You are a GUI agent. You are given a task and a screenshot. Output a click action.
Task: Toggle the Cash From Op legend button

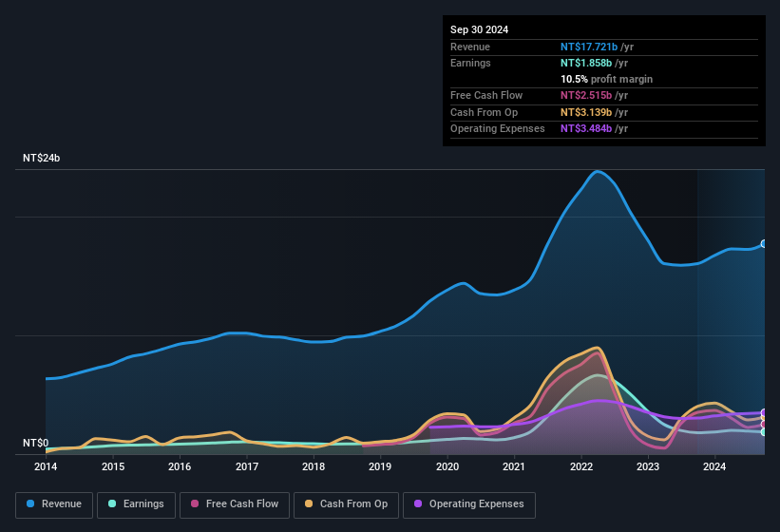pos(346,504)
